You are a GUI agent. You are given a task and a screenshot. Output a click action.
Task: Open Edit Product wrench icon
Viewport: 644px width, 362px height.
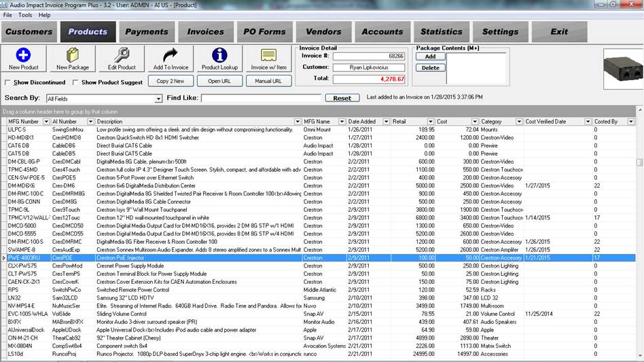(122, 56)
